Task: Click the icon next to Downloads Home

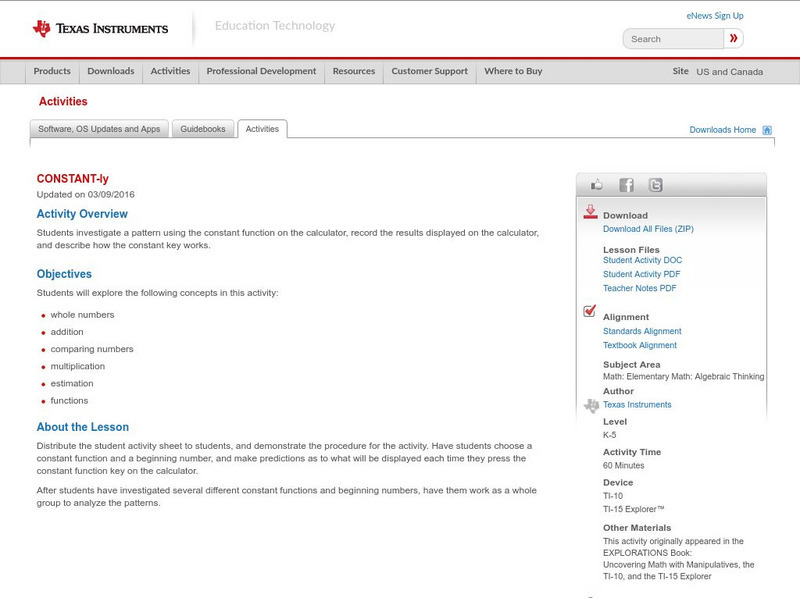Action: (766, 129)
